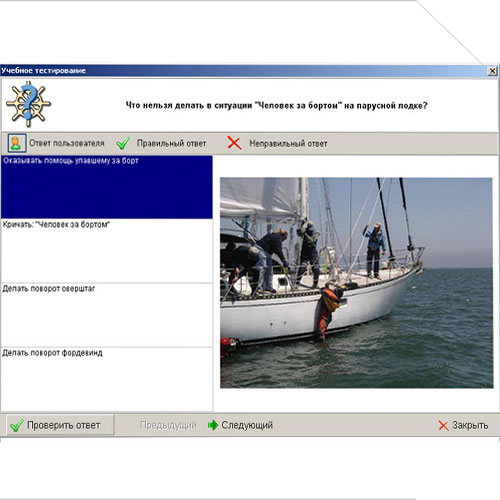Viewport: 500px width, 500px height.
Task: Click the Ответ пользователя legend label
Action: click(x=67, y=143)
